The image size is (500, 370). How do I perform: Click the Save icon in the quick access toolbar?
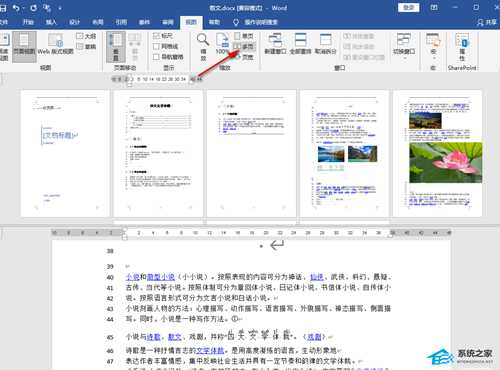[x=3, y=8]
